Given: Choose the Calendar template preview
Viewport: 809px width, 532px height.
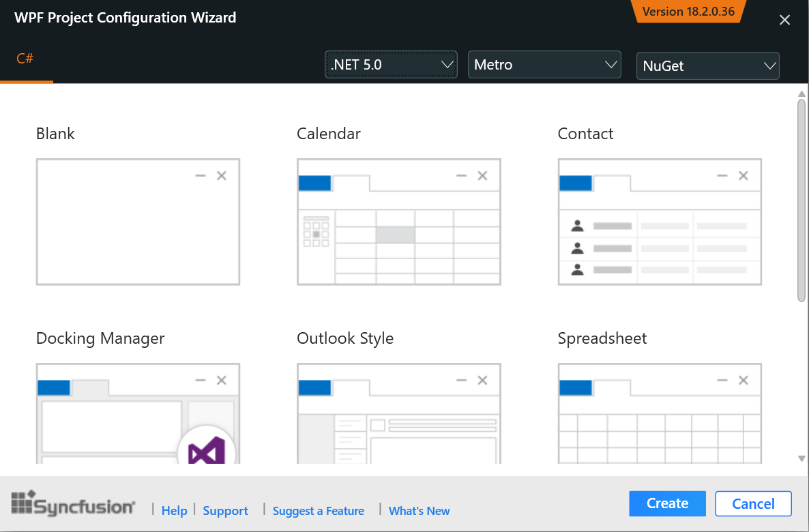Looking at the screenshot, I should (399, 222).
